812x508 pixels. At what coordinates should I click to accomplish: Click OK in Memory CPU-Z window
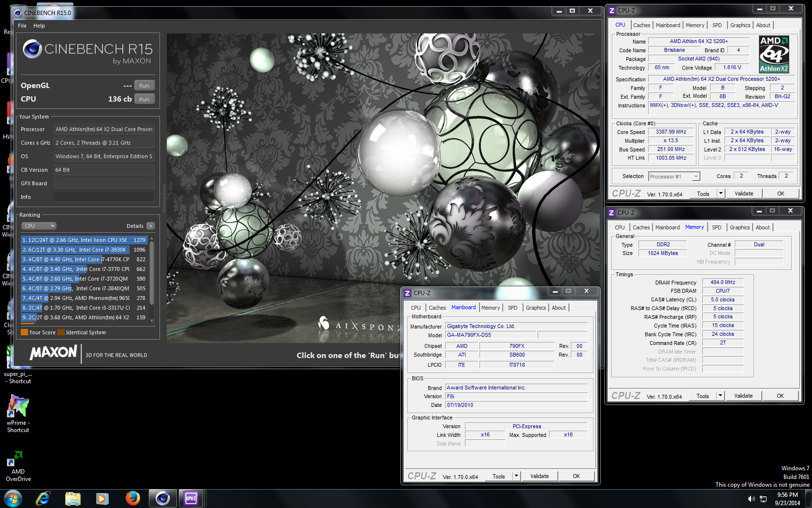[x=780, y=396]
